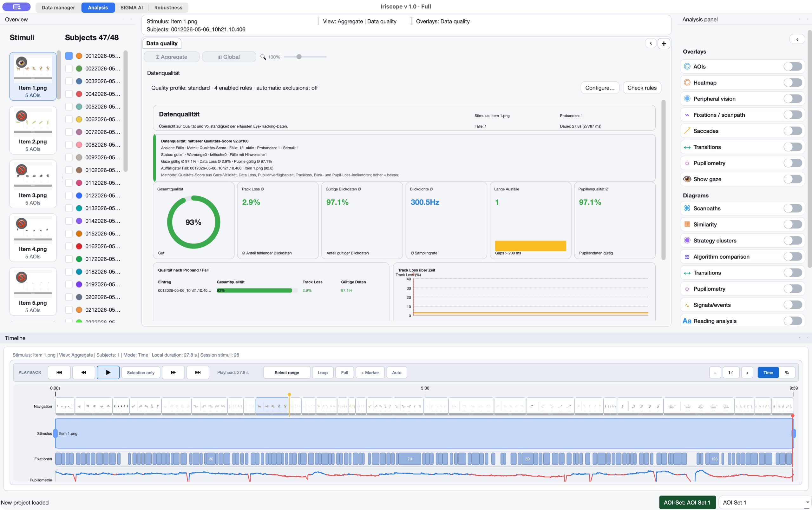Screen dimensions: 812x510
Task: Adjust the 100% zoom slider handle
Action: [x=299, y=57]
